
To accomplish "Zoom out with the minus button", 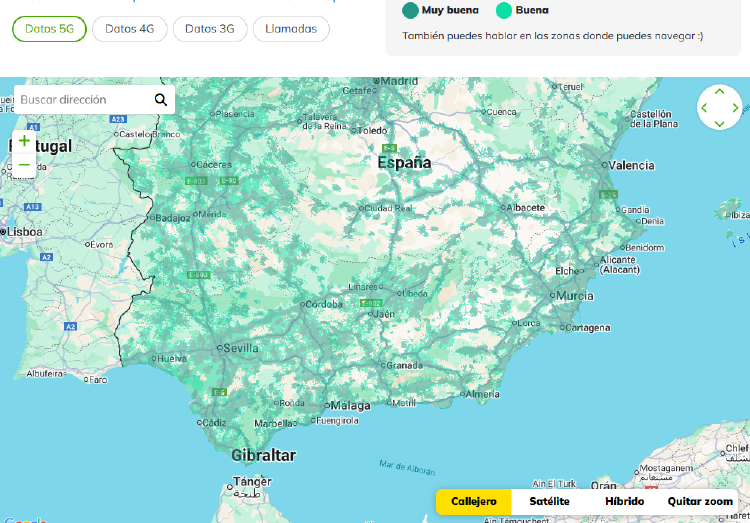I will (x=24, y=165).
